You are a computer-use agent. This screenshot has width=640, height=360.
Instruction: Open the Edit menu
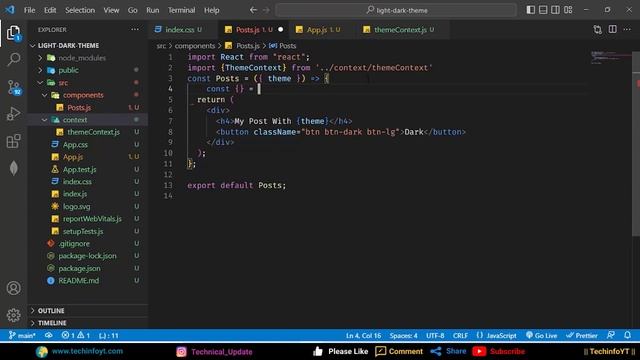50,10
